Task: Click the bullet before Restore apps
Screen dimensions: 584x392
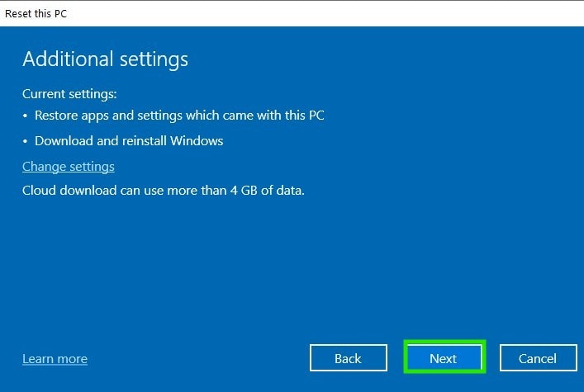Action: click(25, 116)
